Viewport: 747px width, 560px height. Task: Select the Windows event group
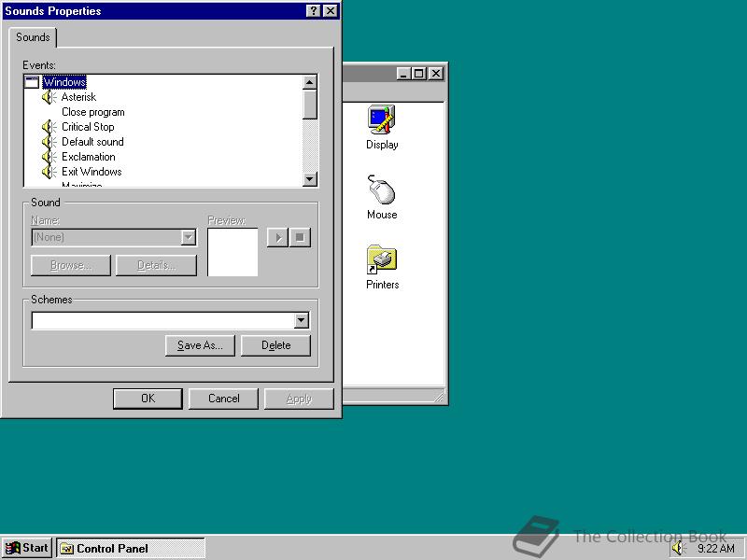point(64,82)
